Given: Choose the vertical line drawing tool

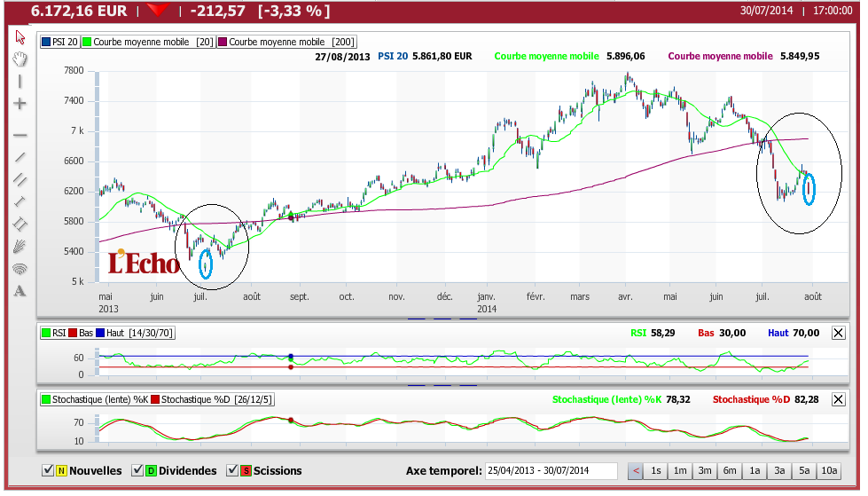Looking at the screenshot, I should point(20,82).
